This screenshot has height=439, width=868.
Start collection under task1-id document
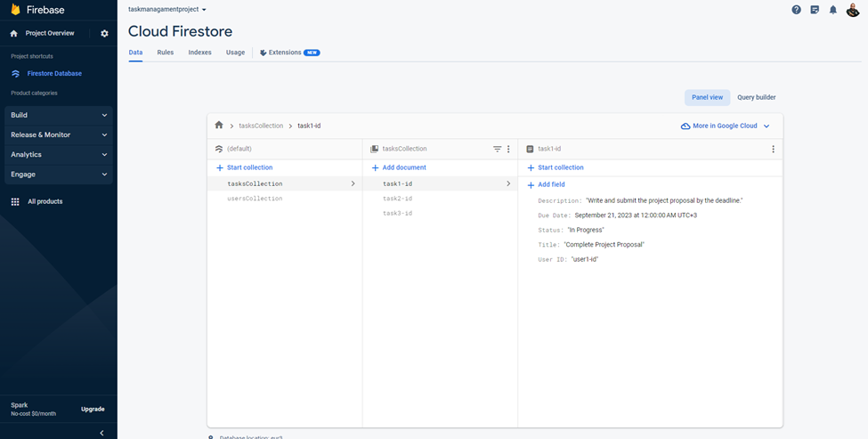coord(556,167)
